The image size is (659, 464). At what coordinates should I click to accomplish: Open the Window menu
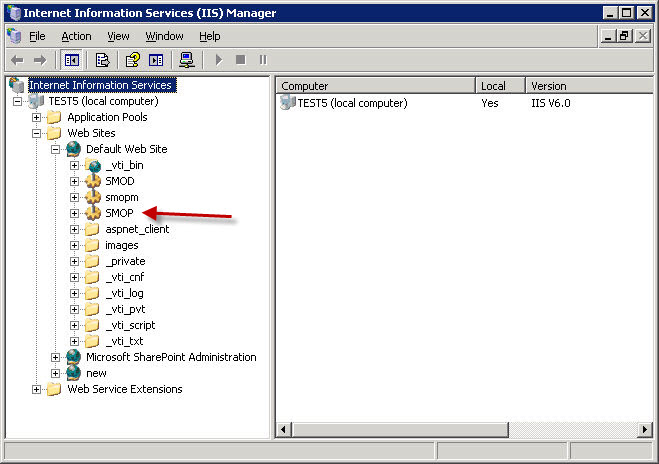point(164,36)
